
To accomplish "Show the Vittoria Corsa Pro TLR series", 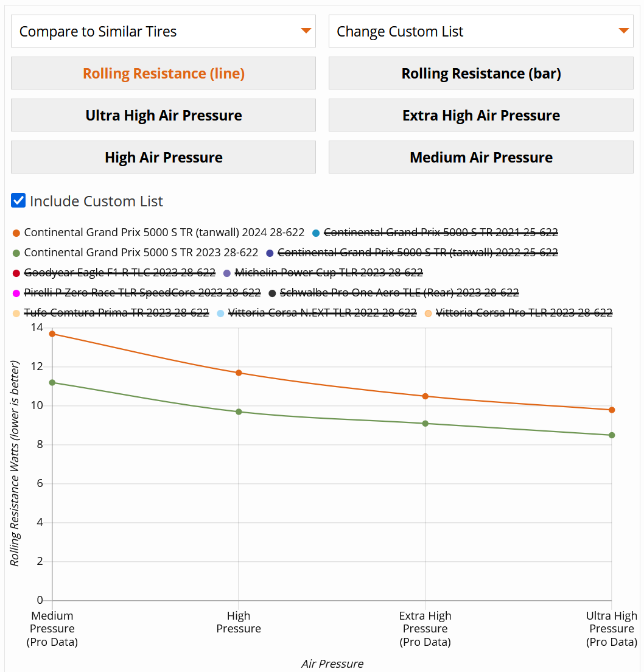I will [523, 313].
